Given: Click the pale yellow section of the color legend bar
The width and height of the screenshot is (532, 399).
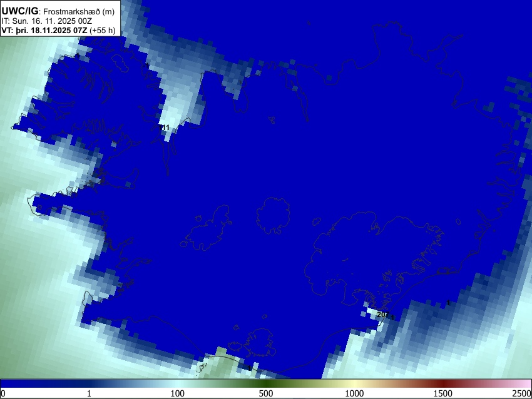Looking at the screenshot, I should click(x=354, y=384).
